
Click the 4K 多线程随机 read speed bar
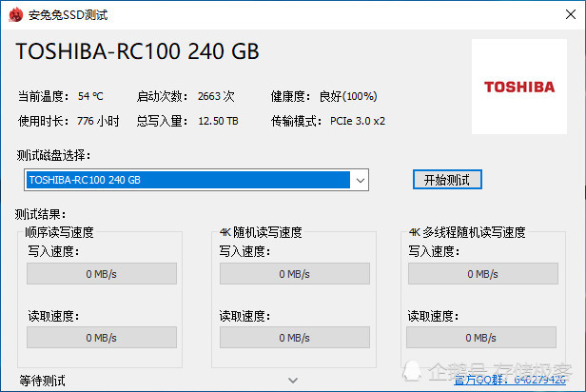click(x=481, y=338)
